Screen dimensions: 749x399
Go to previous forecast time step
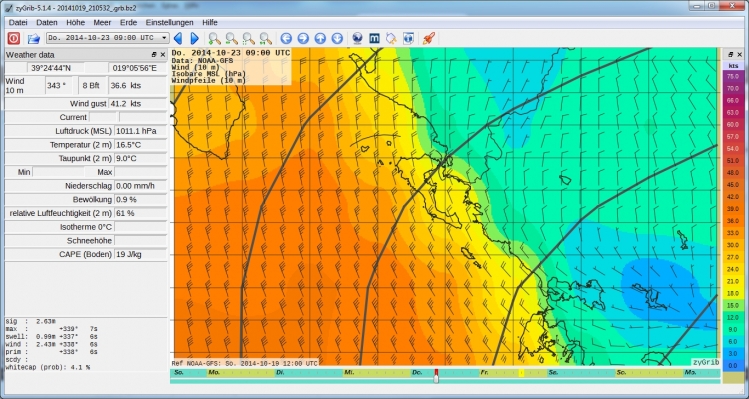click(178, 38)
